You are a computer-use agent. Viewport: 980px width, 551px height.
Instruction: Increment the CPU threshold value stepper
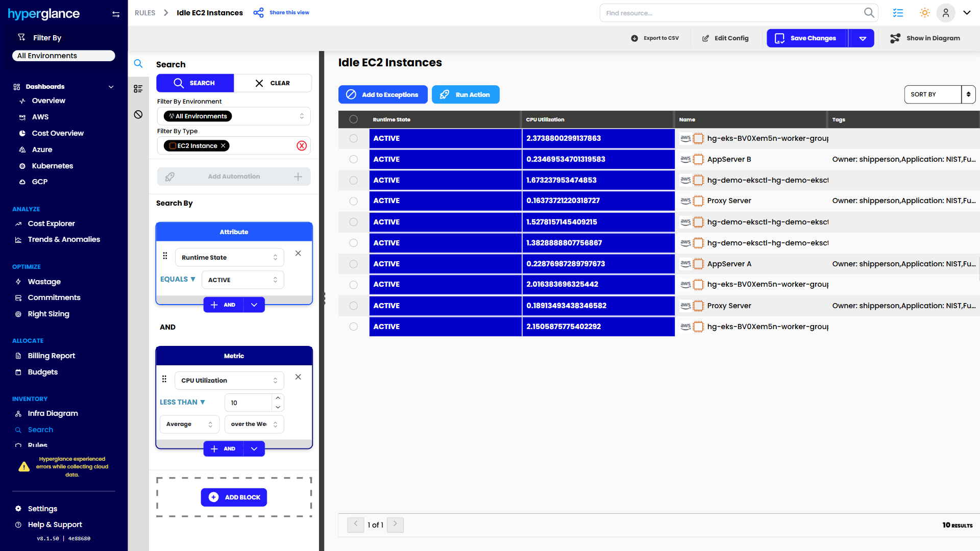pos(278,398)
